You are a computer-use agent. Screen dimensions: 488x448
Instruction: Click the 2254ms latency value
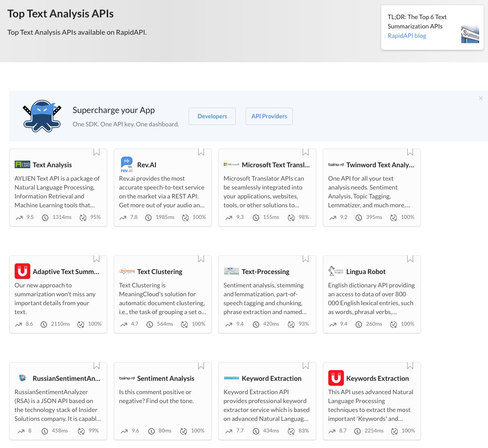pyautogui.click(x=374, y=431)
